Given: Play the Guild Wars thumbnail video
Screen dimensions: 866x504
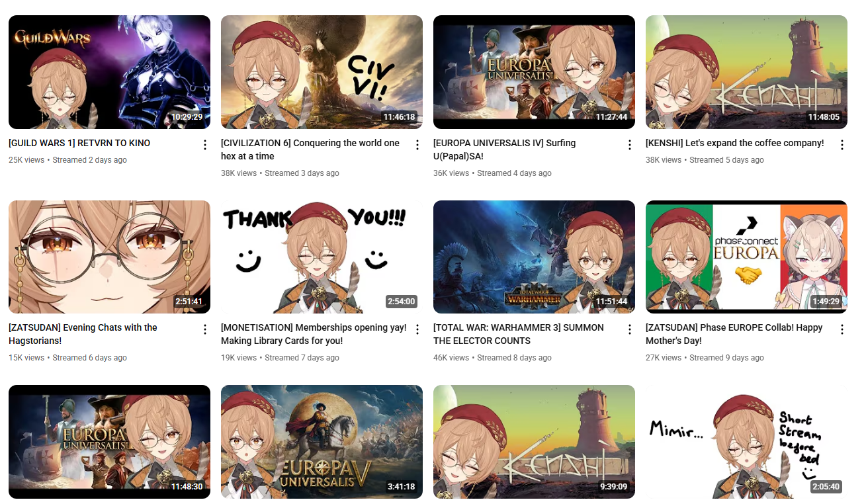Looking at the screenshot, I should click(109, 72).
